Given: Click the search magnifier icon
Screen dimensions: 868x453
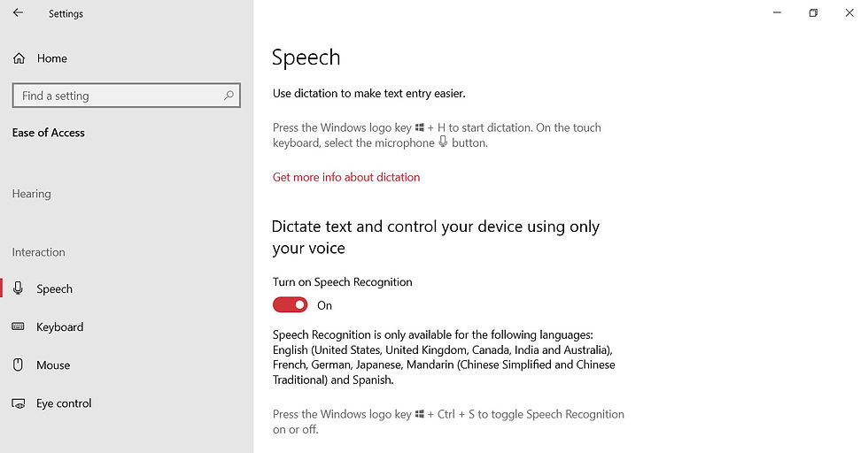Looking at the screenshot, I should coord(229,96).
